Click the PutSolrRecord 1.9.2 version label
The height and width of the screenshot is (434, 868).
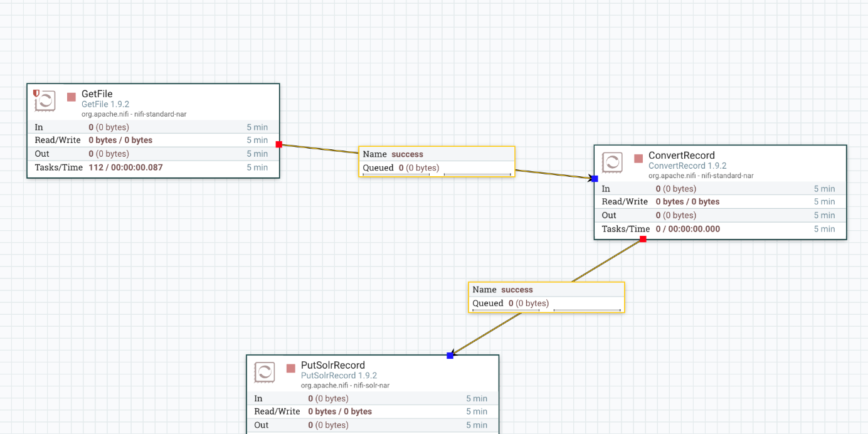(337, 375)
